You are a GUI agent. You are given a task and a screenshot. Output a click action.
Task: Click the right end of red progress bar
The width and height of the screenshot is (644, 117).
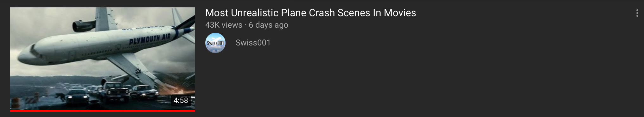point(194,111)
